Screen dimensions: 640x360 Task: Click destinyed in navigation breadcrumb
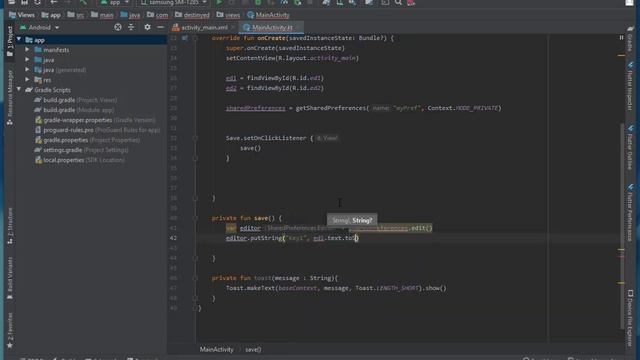(192, 15)
